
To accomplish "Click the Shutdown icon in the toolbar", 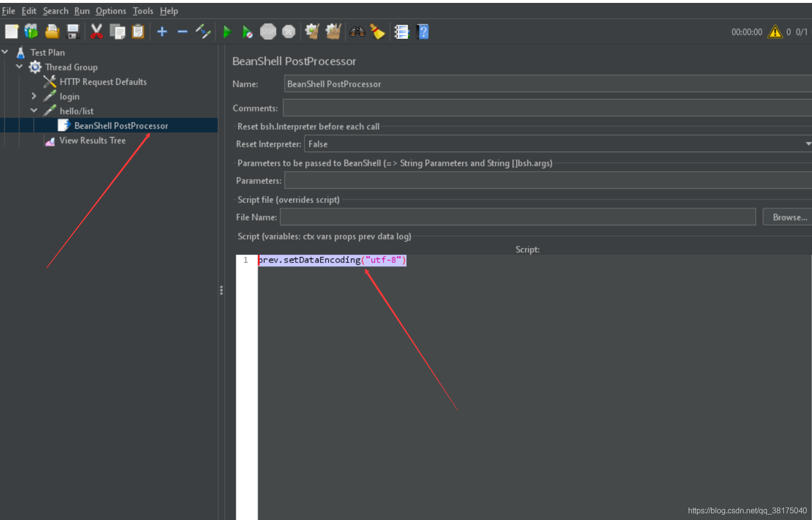I will coord(289,32).
